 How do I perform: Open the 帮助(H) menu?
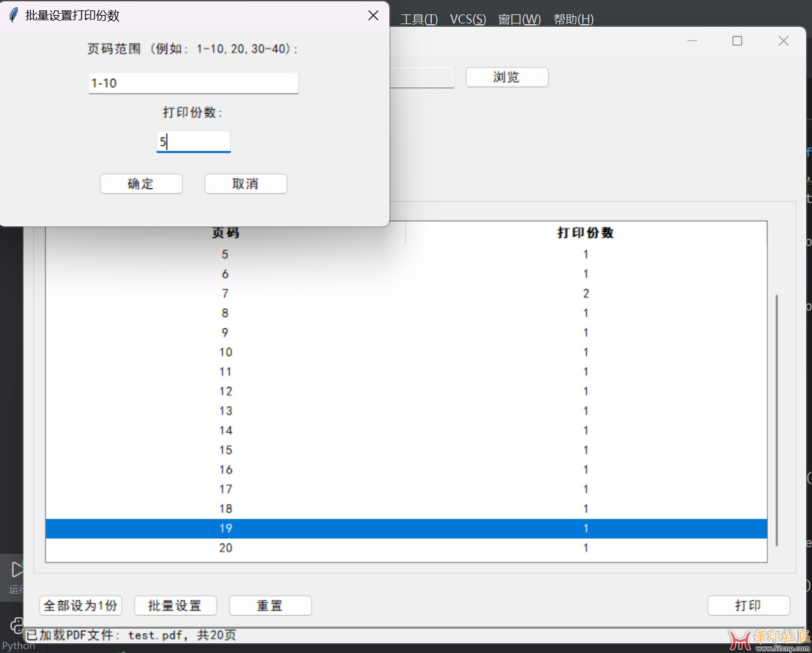click(573, 19)
